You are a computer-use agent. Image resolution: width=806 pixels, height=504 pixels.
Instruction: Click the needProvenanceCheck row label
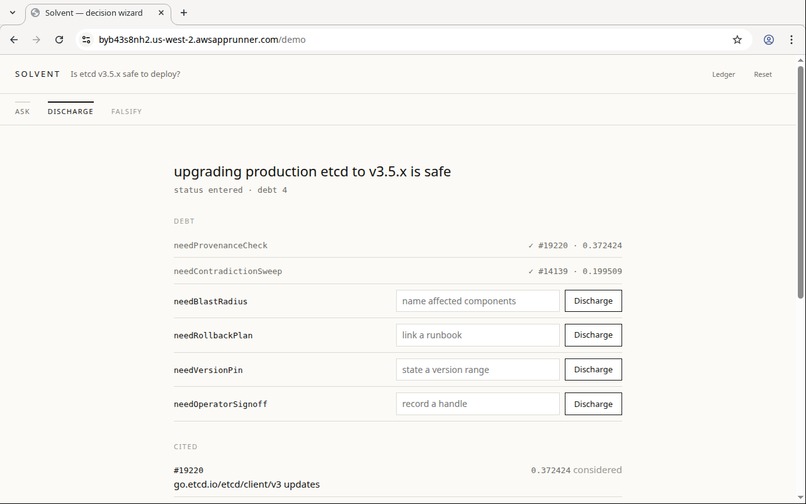point(221,245)
